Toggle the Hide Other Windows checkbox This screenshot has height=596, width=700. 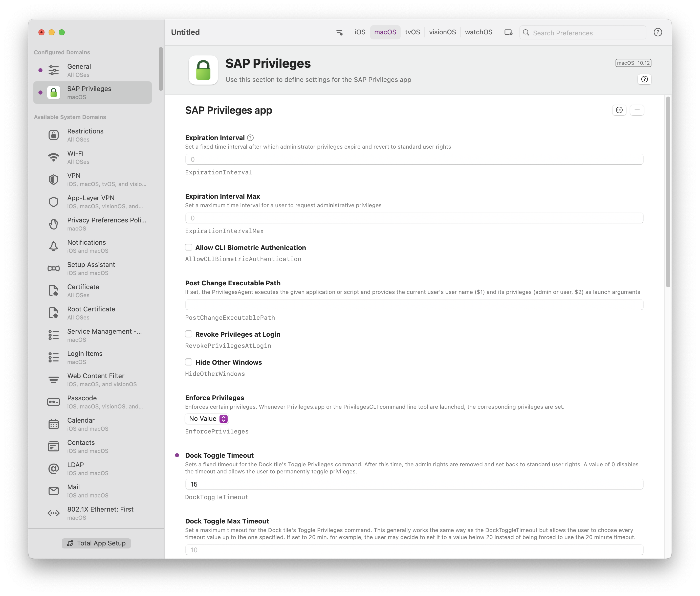(189, 362)
